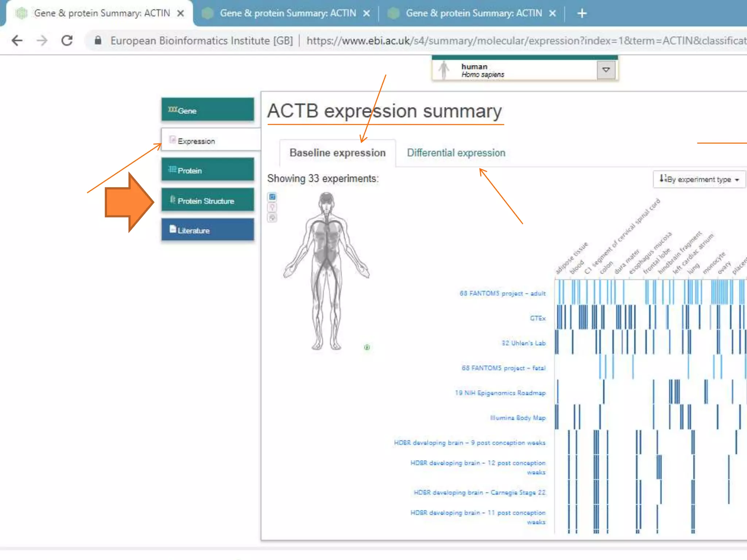Image resolution: width=747 pixels, height=560 pixels.
Task: Select the male anatomogram view toggle
Action: click(272, 197)
